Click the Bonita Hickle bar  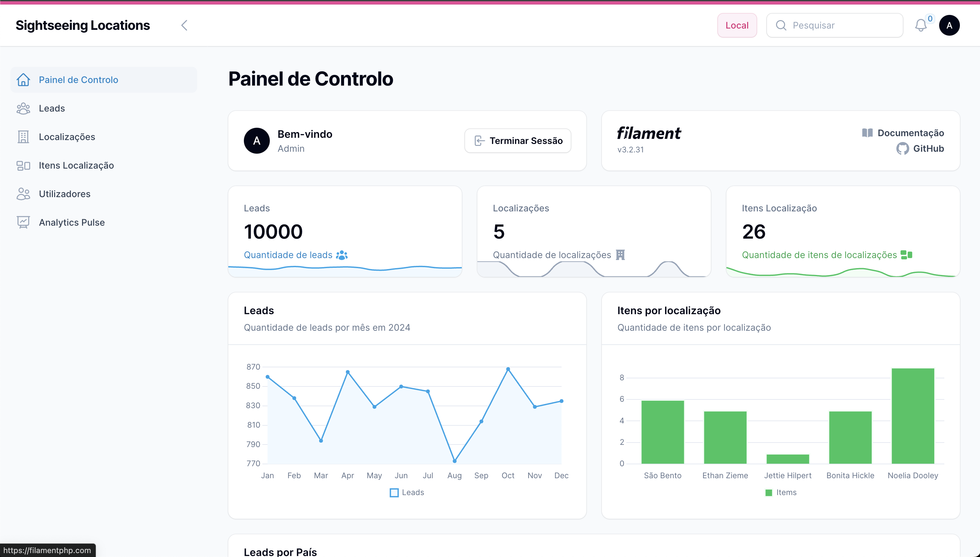coord(850,437)
